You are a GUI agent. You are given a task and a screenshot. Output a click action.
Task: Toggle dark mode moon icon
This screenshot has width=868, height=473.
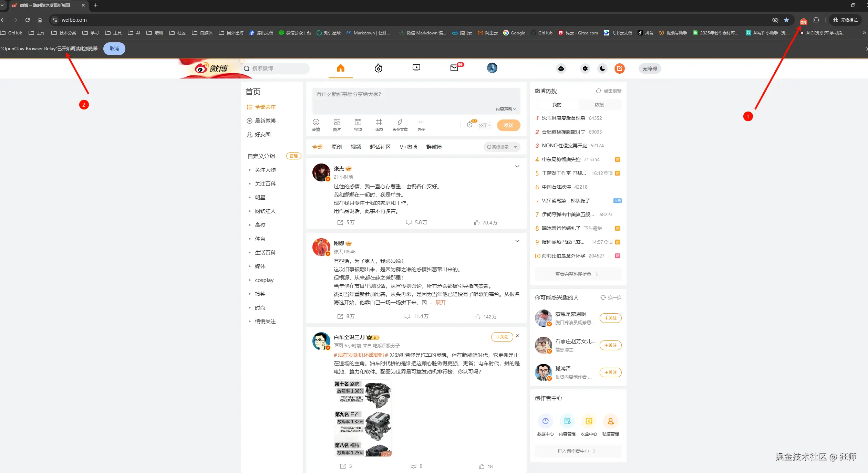click(x=602, y=69)
